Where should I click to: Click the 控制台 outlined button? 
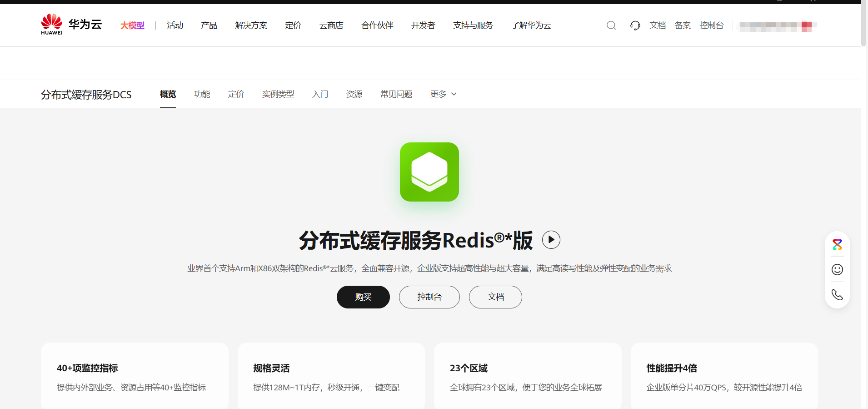pos(429,297)
